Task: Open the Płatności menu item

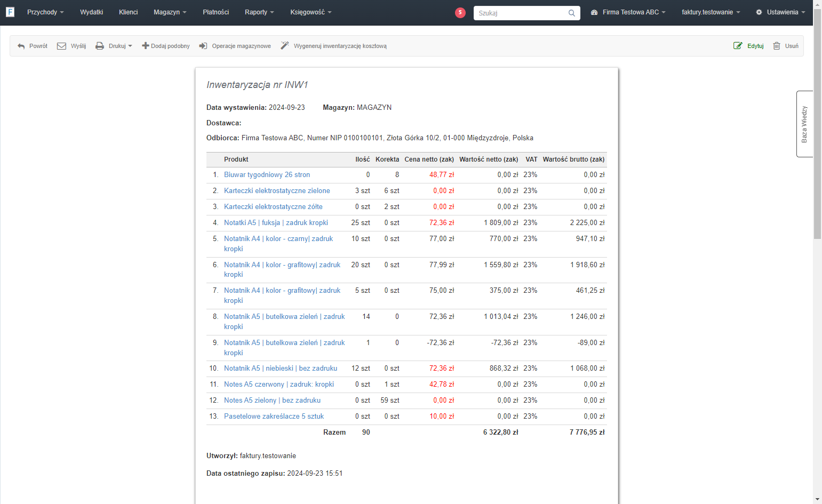Action: coord(216,12)
